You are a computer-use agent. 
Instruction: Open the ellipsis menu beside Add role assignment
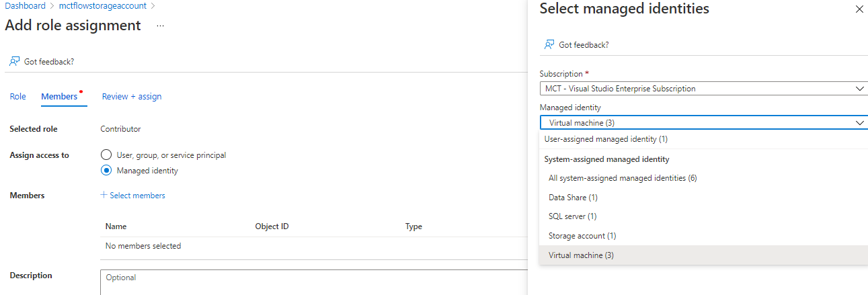pyautogui.click(x=160, y=26)
